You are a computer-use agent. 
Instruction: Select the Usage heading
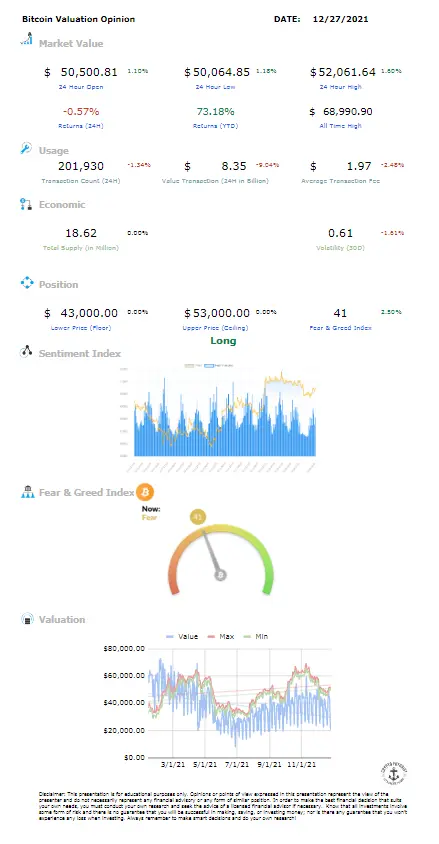(54, 151)
